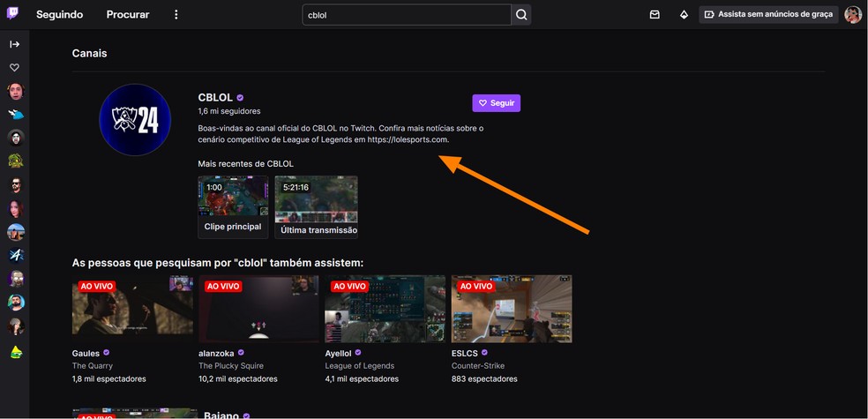Open sidebar channel avatar wearing sunglasses

16,185
